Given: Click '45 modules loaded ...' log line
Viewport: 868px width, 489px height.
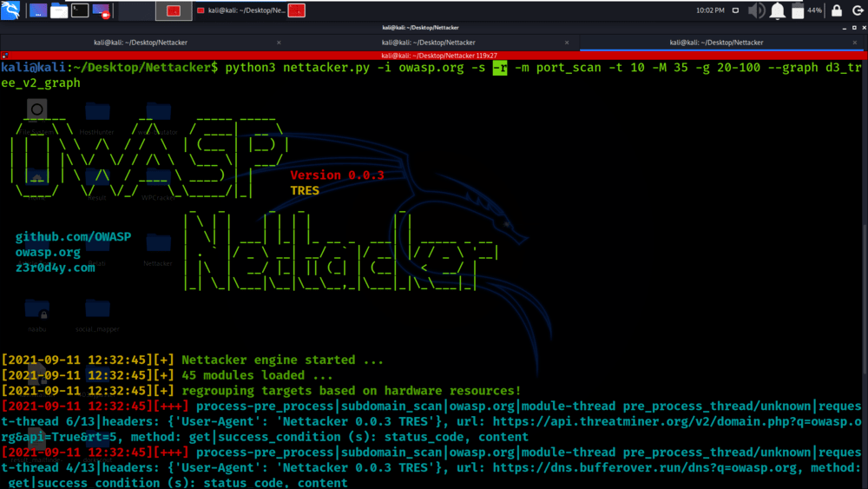Looking at the screenshot, I should [x=257, y=375].
